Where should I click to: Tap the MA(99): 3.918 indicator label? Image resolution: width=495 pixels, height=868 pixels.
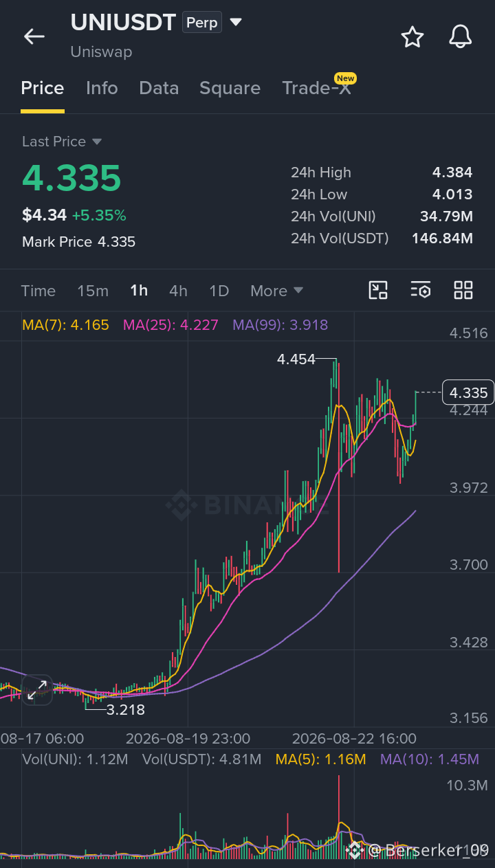(x=280, y=325)
